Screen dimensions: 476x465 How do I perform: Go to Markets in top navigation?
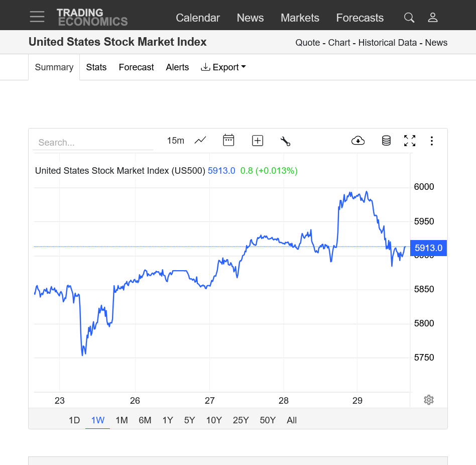[300, 18]
